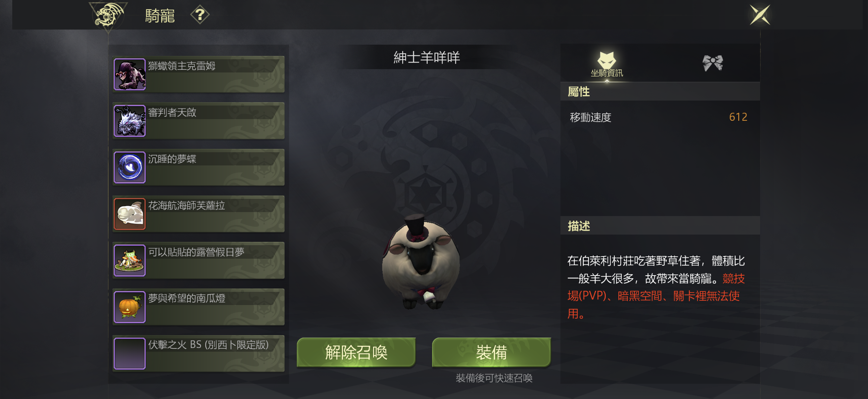Screen dimensions: 868x399
Task: Click the 紳士羊咩咩 mount title
Action: (x=427, y=58)
